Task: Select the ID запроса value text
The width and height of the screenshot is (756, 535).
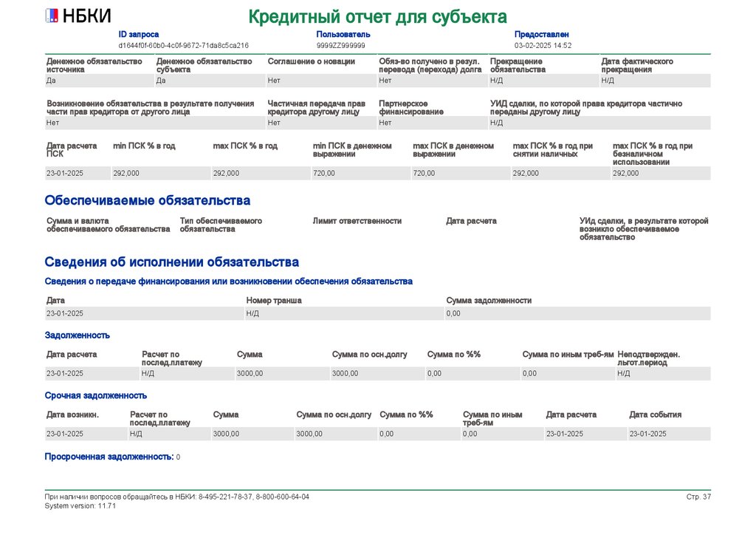Action: (x=184, y=45)
